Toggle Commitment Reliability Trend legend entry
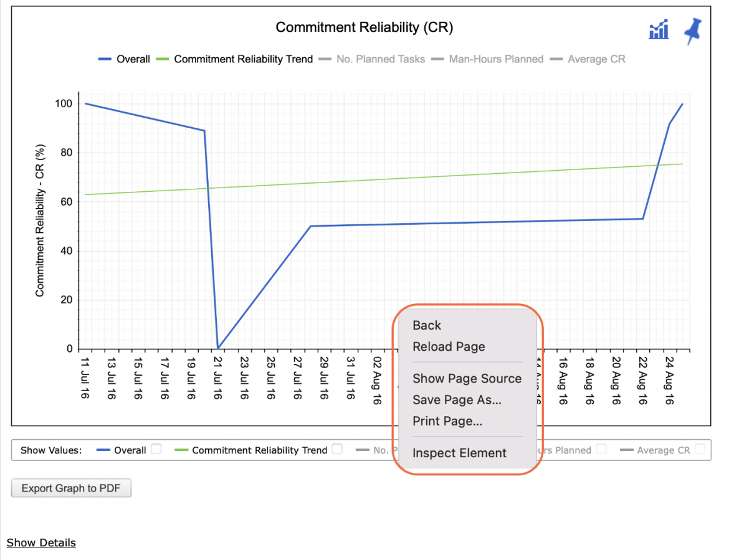This screenshot has width=729, height=560. [x=234, y=59]
